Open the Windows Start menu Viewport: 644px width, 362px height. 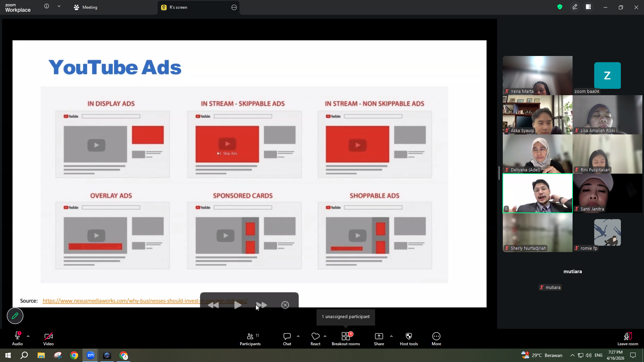tap(8, 355)
